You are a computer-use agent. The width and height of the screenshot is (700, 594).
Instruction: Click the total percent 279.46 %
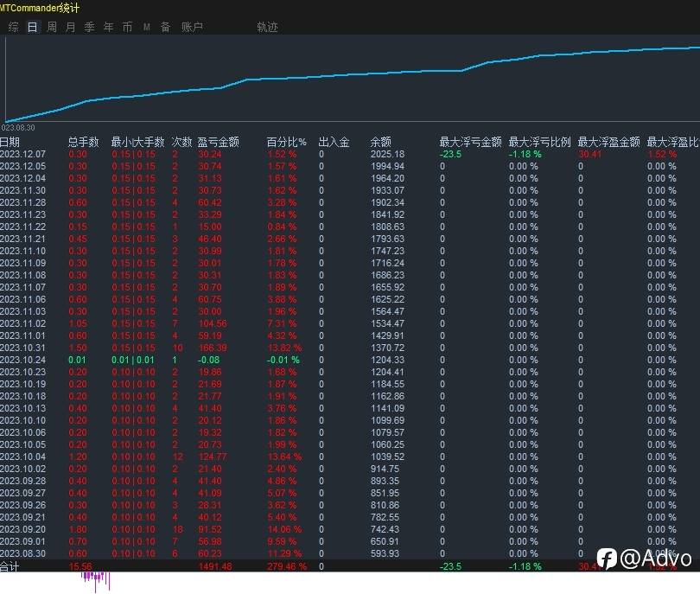287,566
